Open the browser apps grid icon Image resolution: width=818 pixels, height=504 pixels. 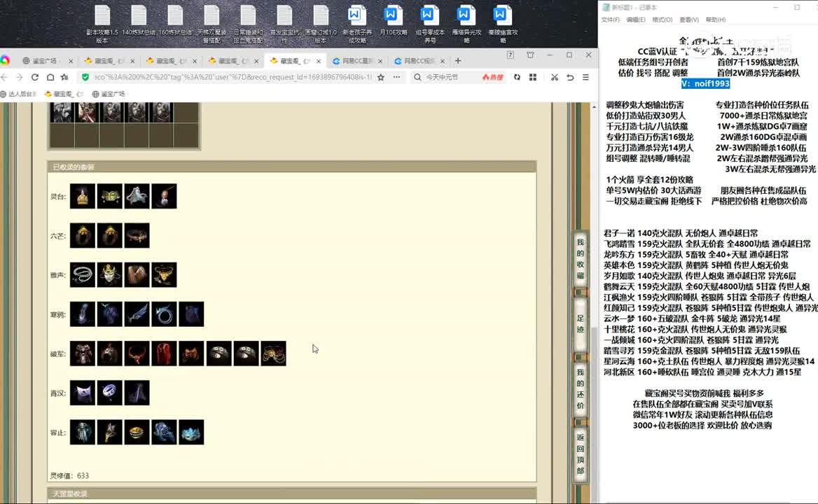(533, 77)
